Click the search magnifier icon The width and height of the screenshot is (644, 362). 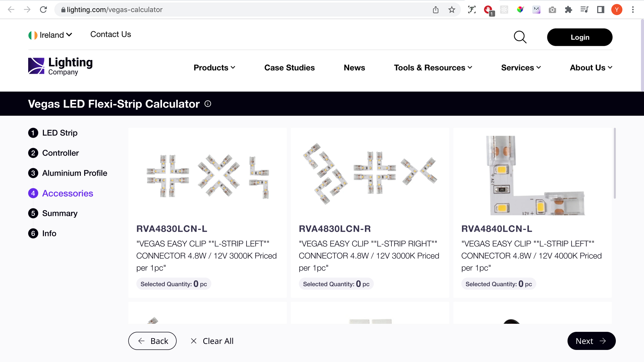click(520, 37)
